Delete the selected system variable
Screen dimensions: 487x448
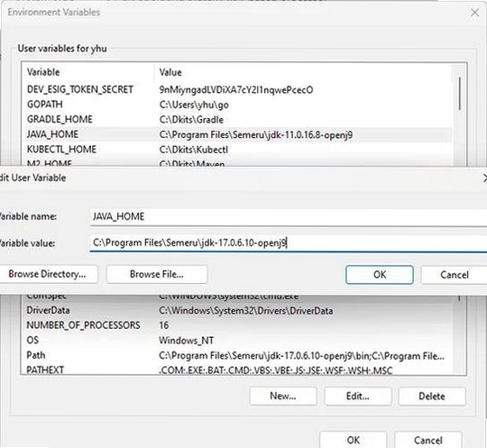pos(432,396)
